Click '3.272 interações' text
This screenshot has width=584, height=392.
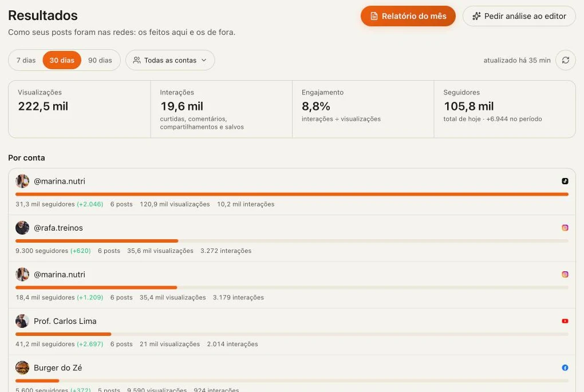[x=226, y=251]
